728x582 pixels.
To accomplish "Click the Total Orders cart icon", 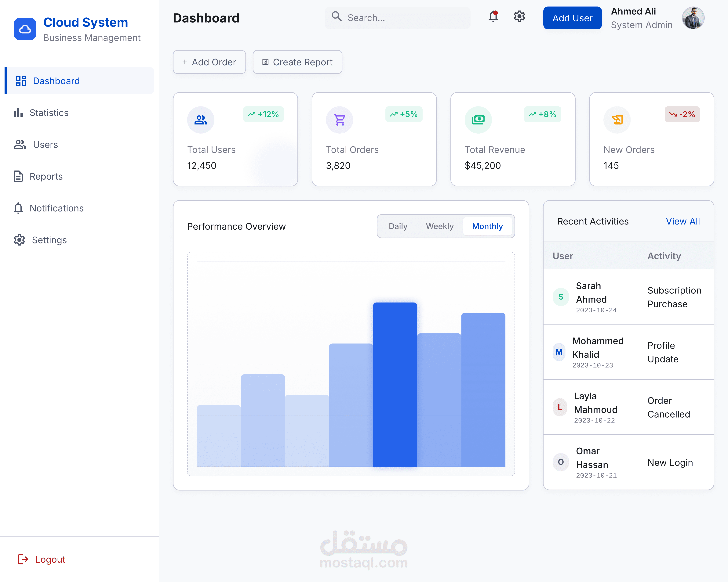I will pos(339,120).
